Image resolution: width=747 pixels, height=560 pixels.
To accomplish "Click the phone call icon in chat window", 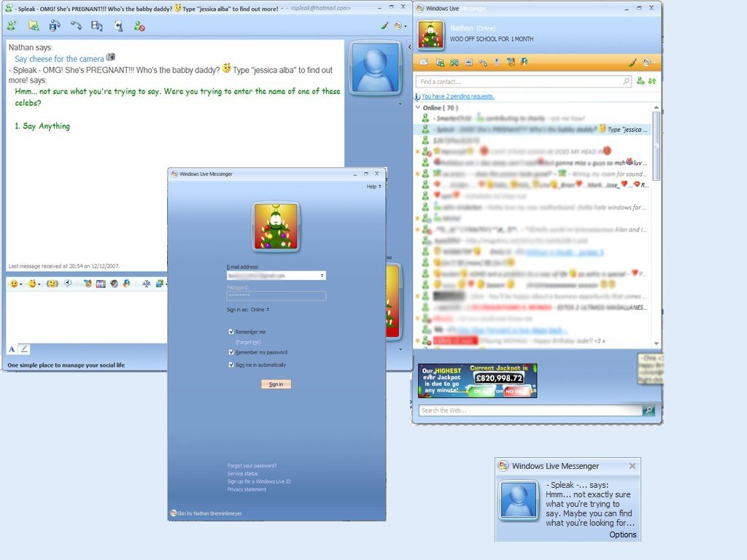I will click(76, 26).
